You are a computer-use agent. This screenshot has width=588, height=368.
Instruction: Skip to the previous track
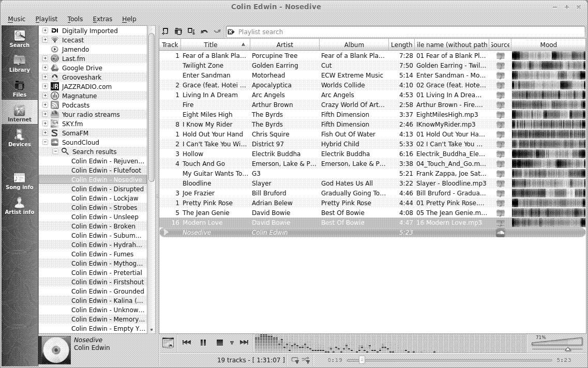(186, 342)
